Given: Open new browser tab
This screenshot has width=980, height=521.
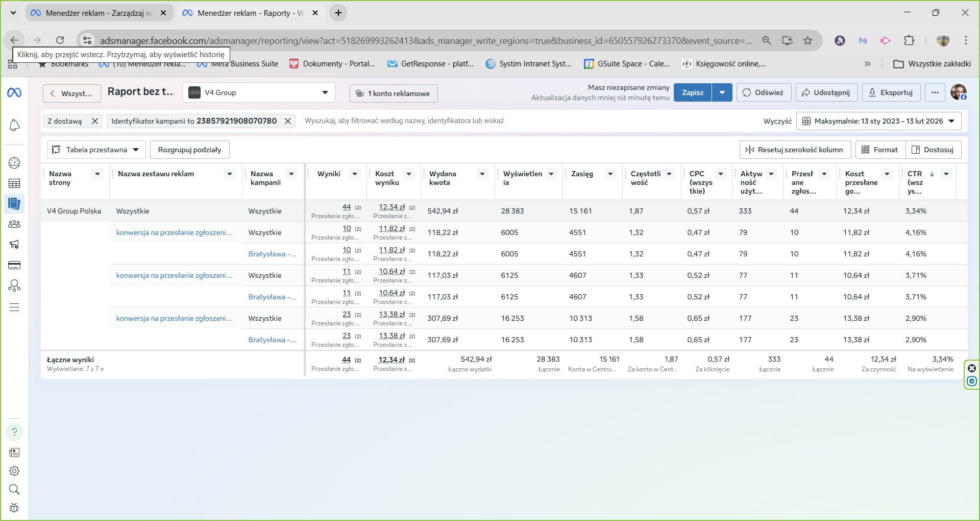Looking at the screenshot, I should click(338, 13).
